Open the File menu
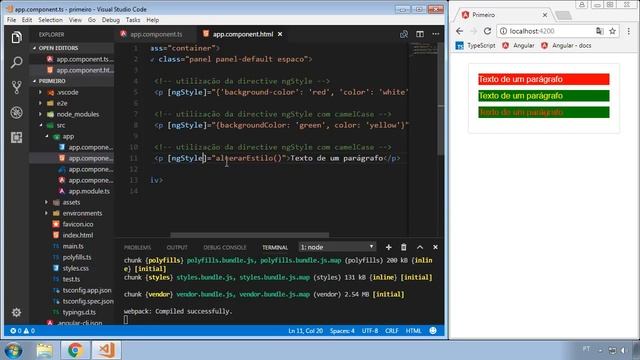640x360 pixels. 11,20
